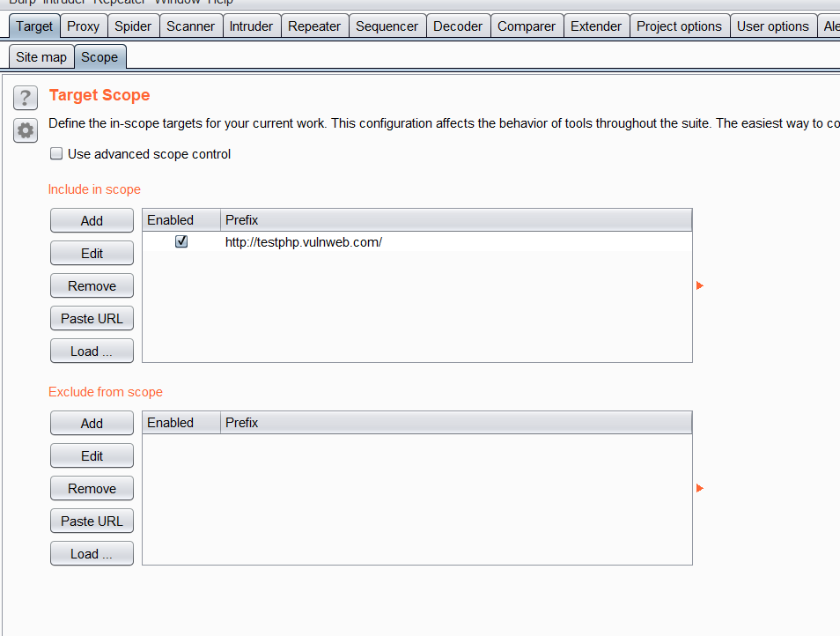Screen dimensions: 840x636
Task: Open the Target Scope gear options
Action: (26, 130)
